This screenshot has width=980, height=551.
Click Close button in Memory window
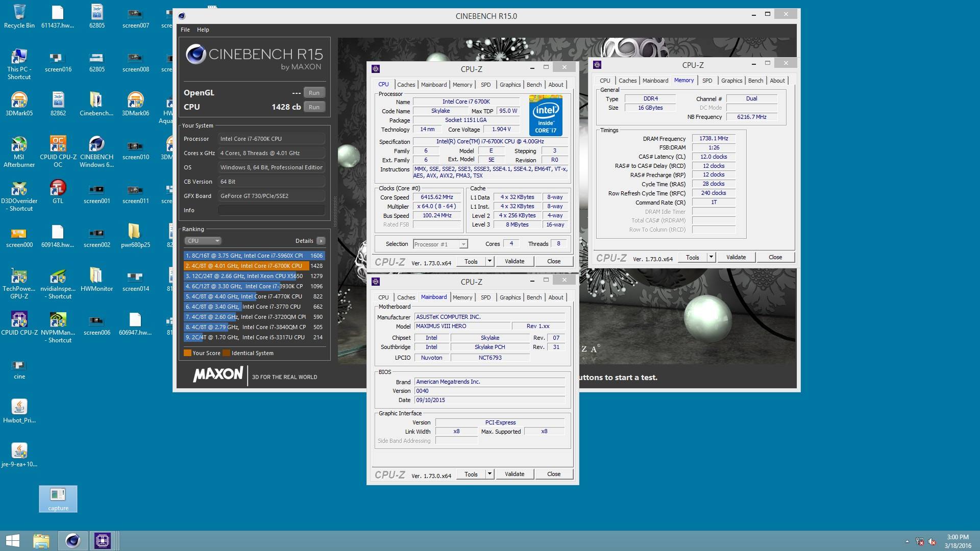(775, 257)
